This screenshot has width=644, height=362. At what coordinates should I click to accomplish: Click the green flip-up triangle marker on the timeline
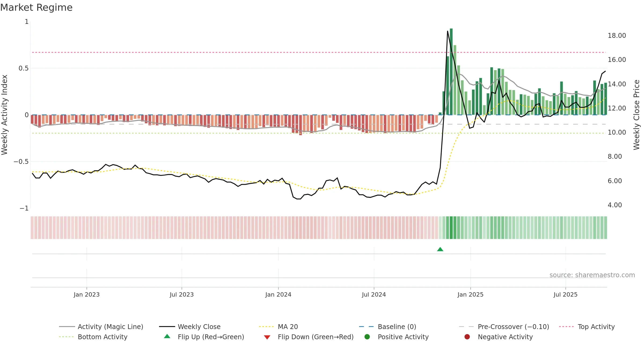pyautogui.click(x=440, y=249)
